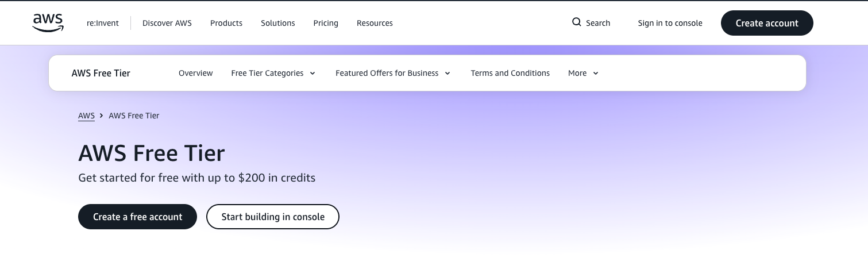Go to the Pricing menu
The height and width of the screenshot is (273, 868).
(326, 23)
